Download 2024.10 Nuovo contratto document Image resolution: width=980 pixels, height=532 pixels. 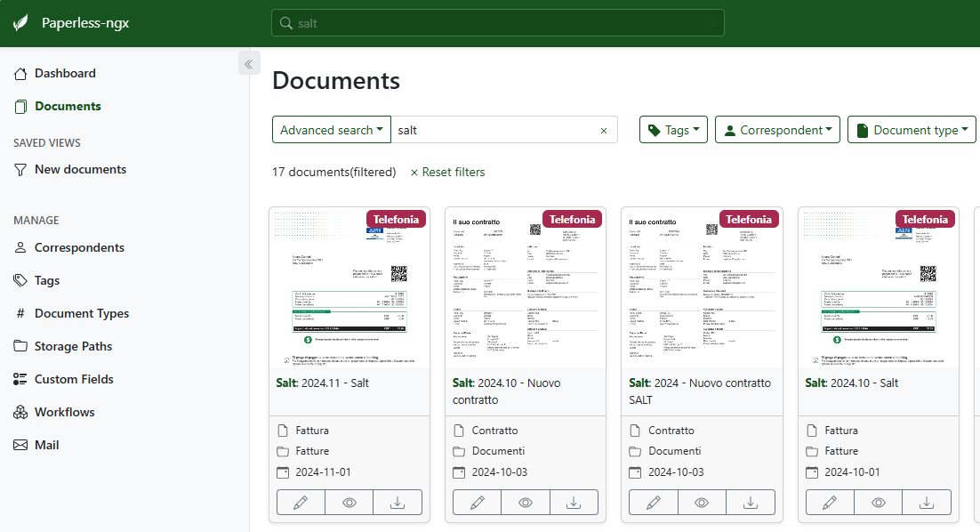click(x=574, y=503)
